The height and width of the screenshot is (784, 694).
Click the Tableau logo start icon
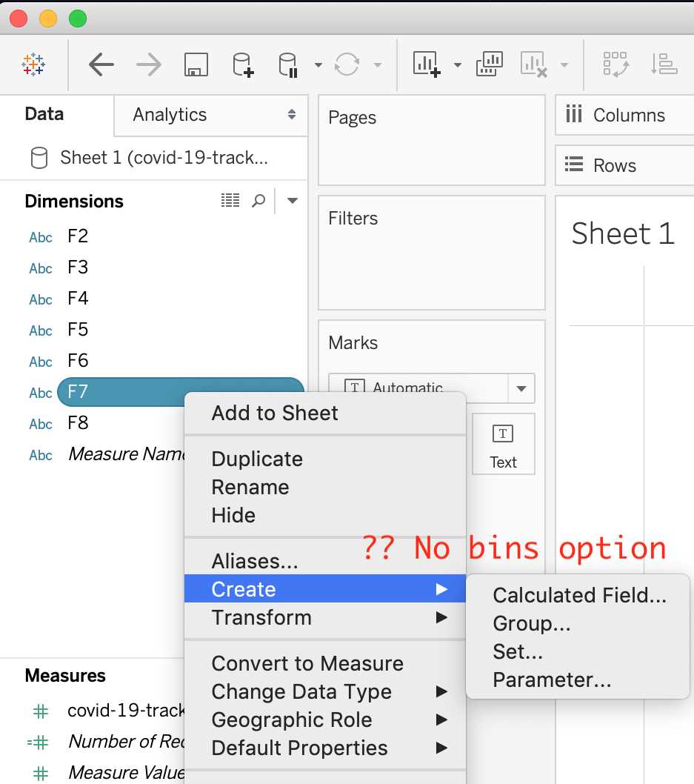click(33, 64)
